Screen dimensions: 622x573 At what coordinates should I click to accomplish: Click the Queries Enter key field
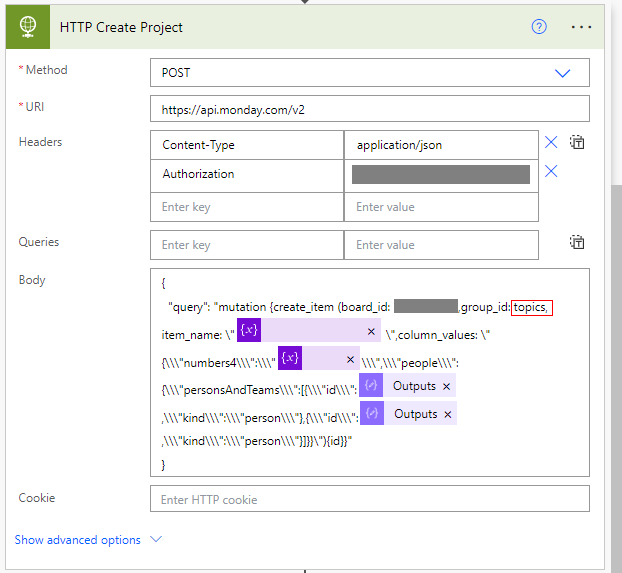coord(247,245)
